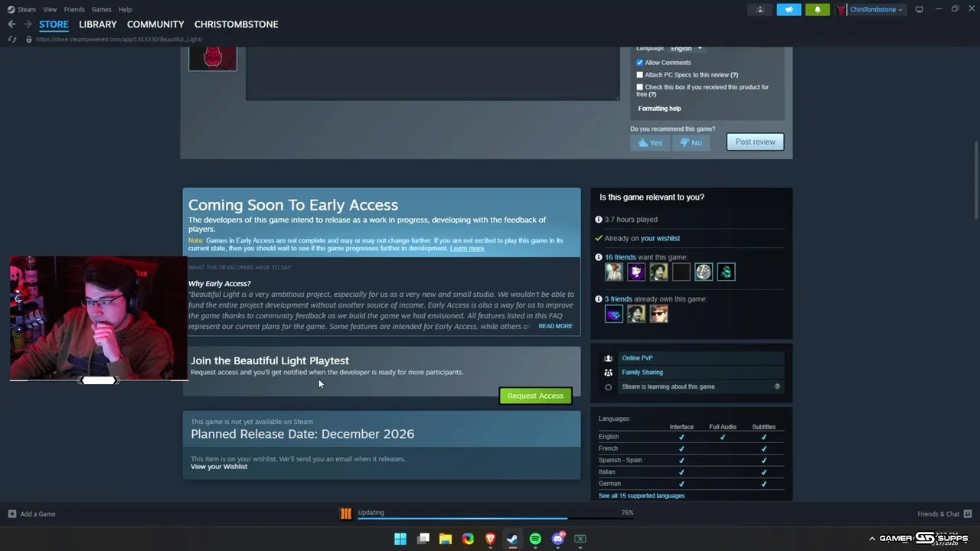Click the Online PvP feature icon
This screenshot has width=980, height=551.
click(608, 358)
